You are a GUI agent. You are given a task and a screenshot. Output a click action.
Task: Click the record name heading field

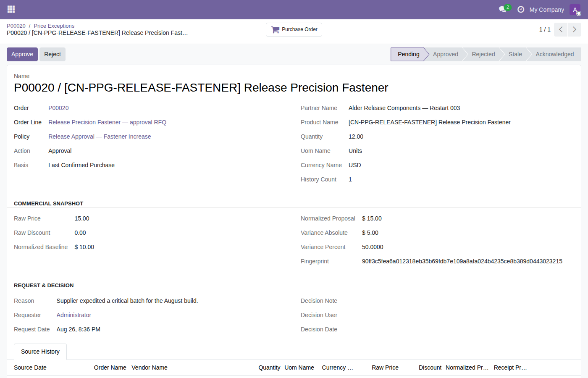pyautogui.click(x=201, y=87)
